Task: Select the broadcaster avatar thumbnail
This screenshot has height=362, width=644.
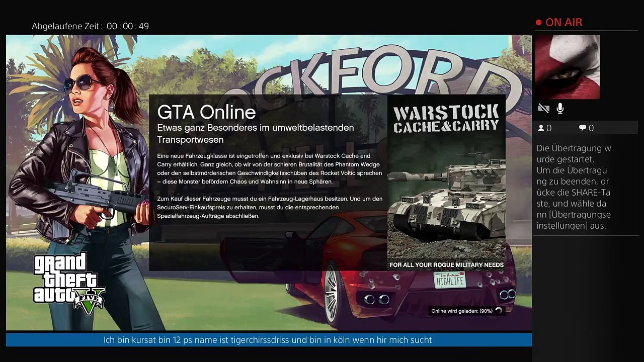Action: (x=568, y=67)
